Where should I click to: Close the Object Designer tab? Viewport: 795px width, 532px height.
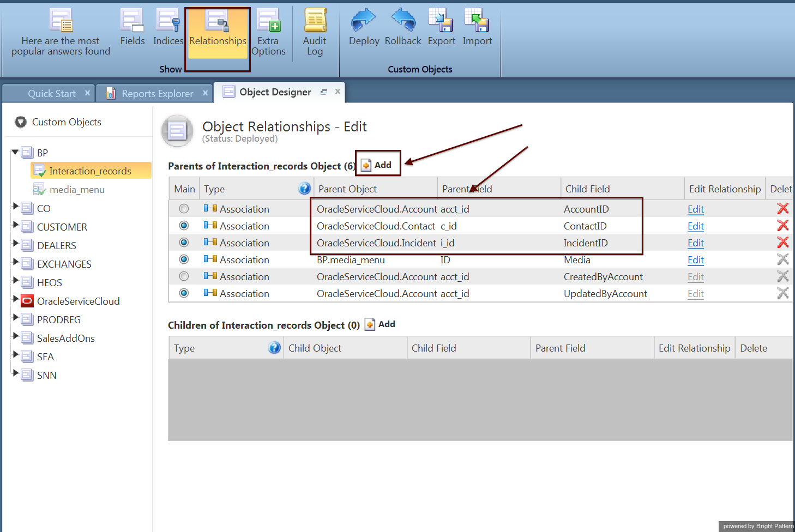coord(338,92)
